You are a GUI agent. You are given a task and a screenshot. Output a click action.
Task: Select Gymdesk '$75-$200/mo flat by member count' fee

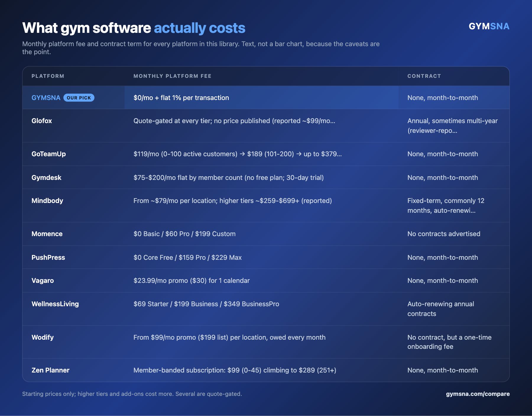tap(228, 178)
